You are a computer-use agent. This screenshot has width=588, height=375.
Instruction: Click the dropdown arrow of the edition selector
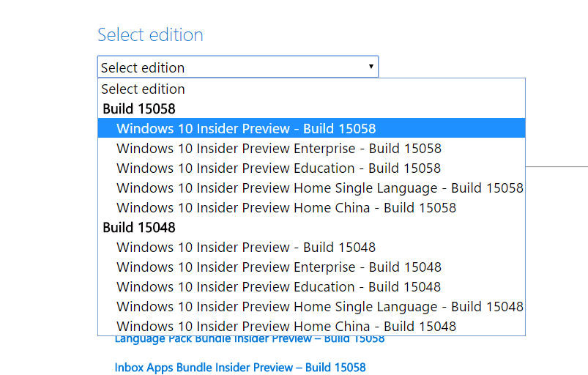(x=371, y=67)
